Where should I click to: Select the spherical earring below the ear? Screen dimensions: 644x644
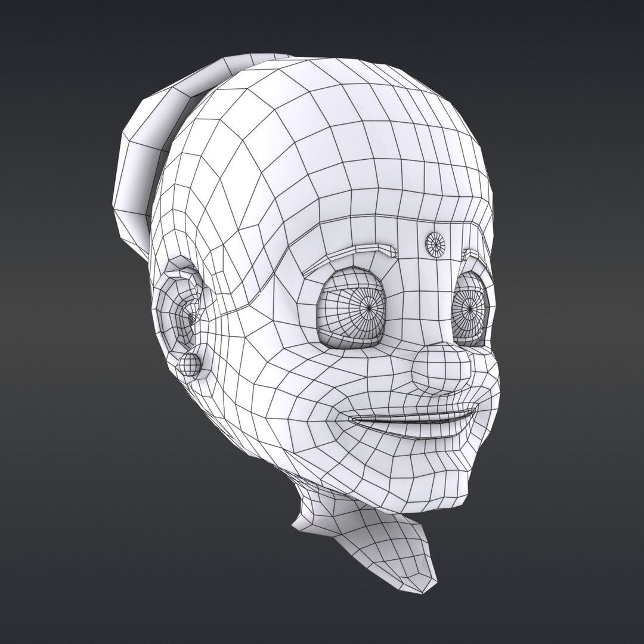(x=190, y=365)
